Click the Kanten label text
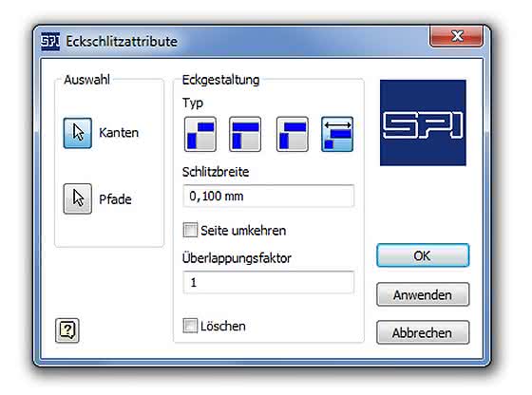Screen dimensions: 532x395 pos(119,133)
